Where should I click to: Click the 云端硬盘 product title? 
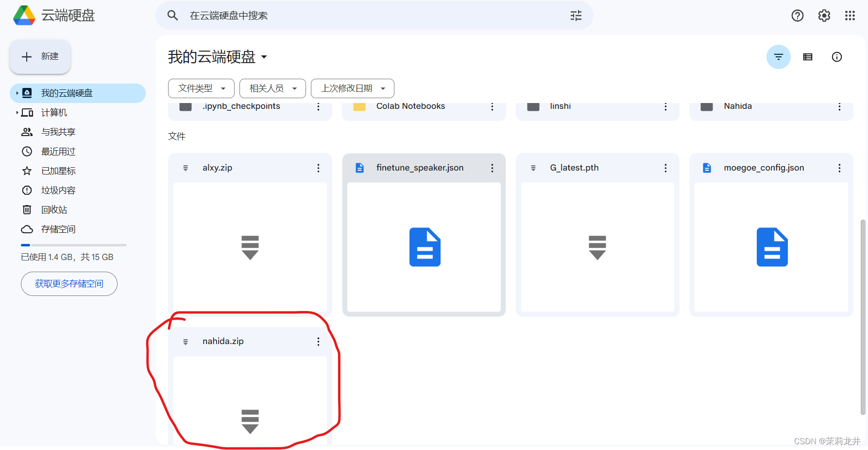(68, 16)
